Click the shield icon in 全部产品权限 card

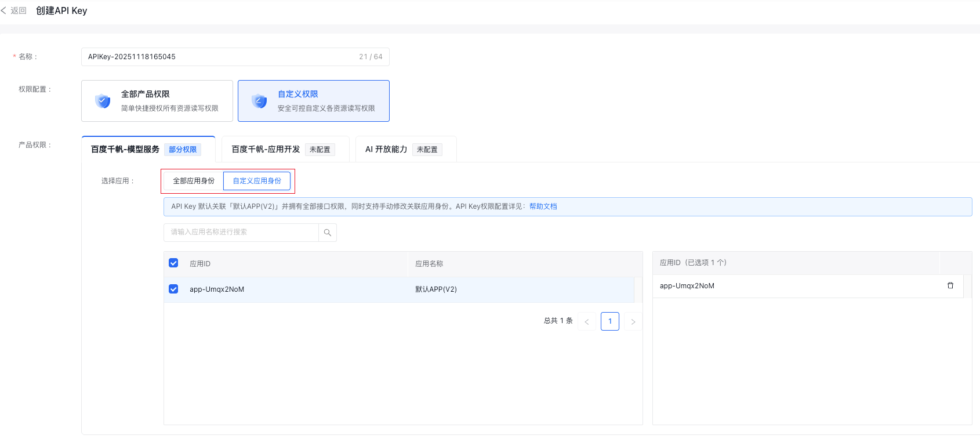click(103, 101)
